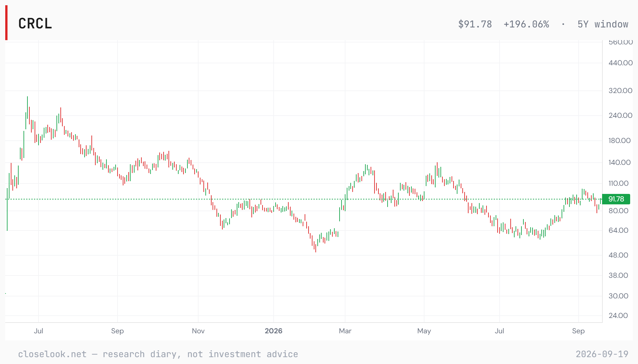This screenshot has width=638, height=364.
Task: Click the closelook.net footer text
Action: (158, 354)
